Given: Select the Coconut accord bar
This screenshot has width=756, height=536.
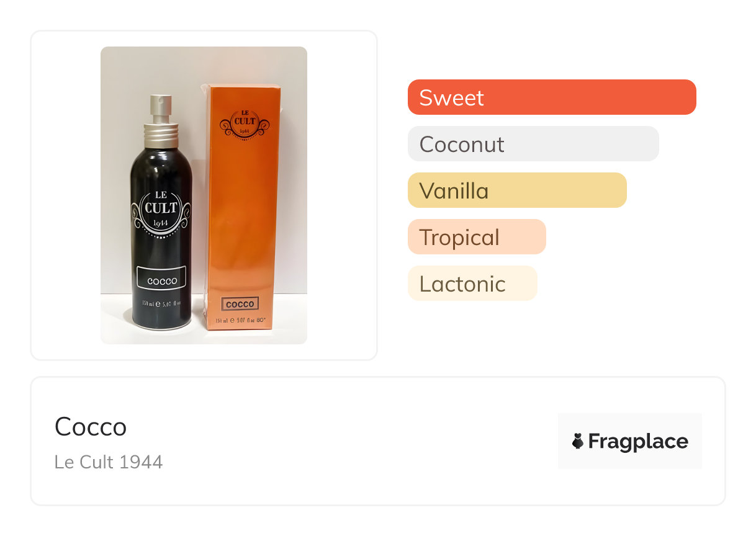Looking at the screenshot, I should point(533,144).
